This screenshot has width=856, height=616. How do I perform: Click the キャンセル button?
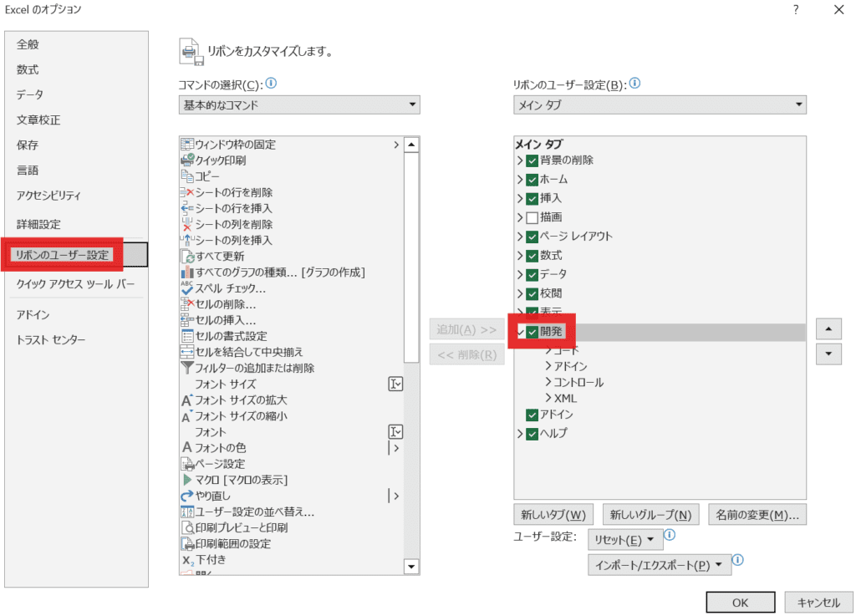(x=818, y=603)
